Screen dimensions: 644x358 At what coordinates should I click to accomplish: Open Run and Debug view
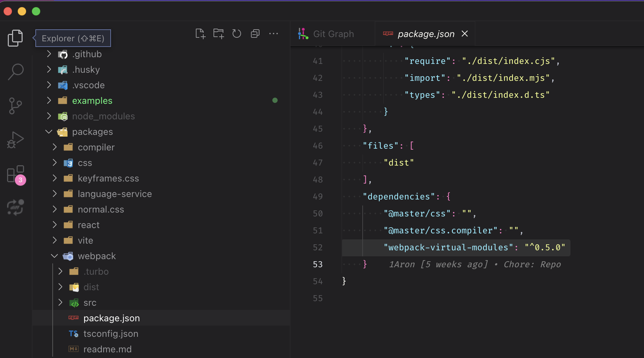pyautogui.click(x=15, y=140)
